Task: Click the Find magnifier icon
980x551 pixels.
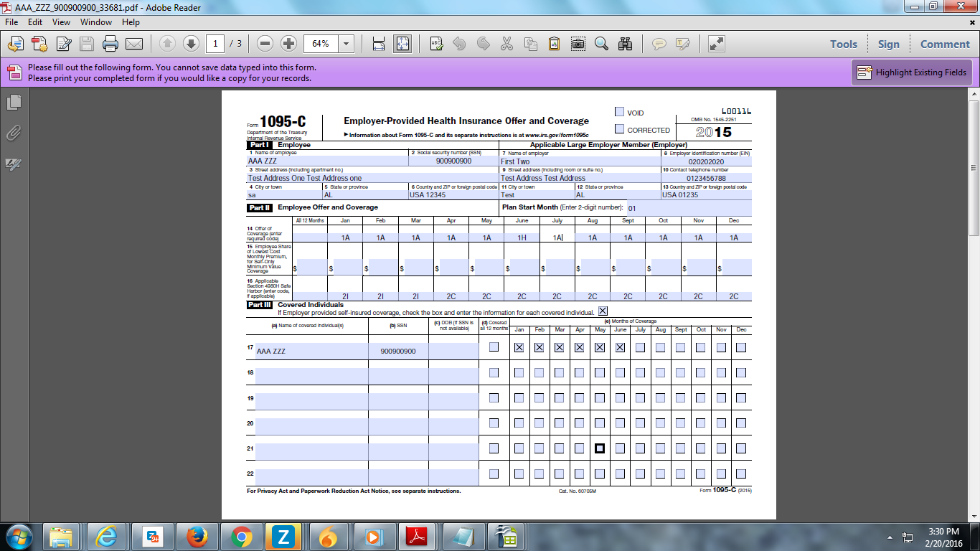Action: (601, 44)
